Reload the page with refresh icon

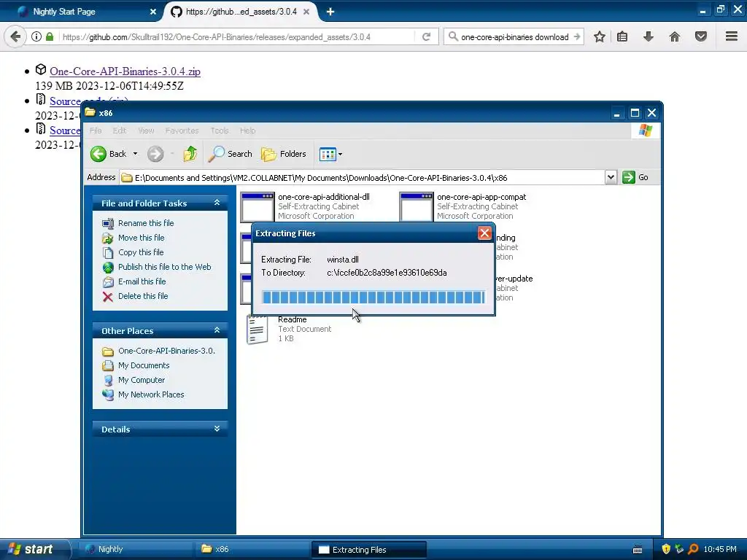click(426, 36)
